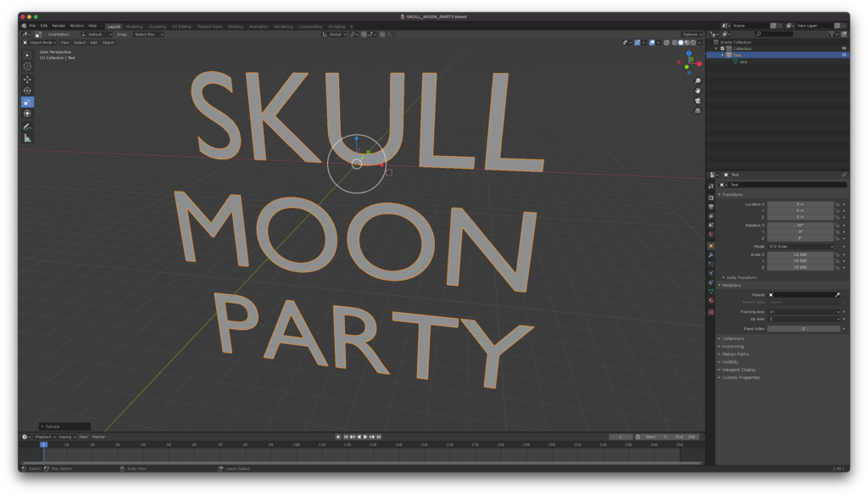Click the zoom magnifier viewport icon
The width and height of the screenshot is (868, 496).
(x=697, y=81)
